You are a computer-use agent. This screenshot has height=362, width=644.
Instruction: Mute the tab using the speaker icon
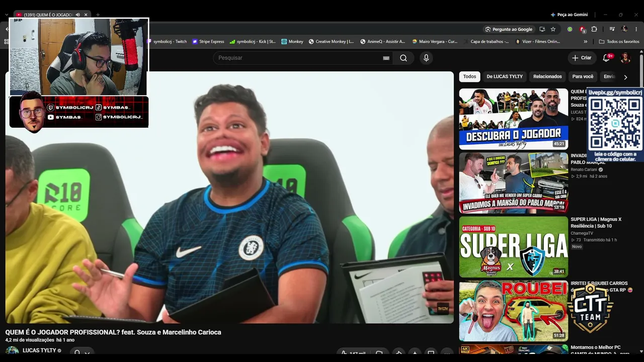(77, 15)
